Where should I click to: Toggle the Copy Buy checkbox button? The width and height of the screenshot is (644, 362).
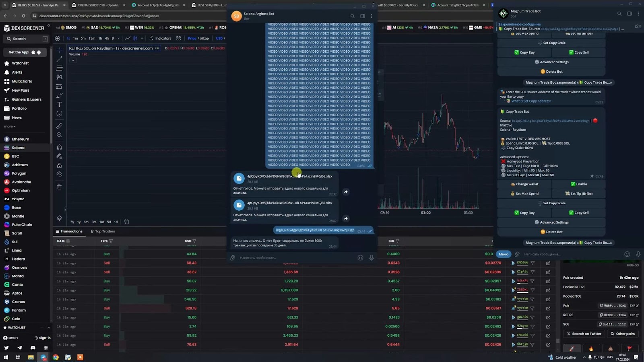[x=524, y=213]
